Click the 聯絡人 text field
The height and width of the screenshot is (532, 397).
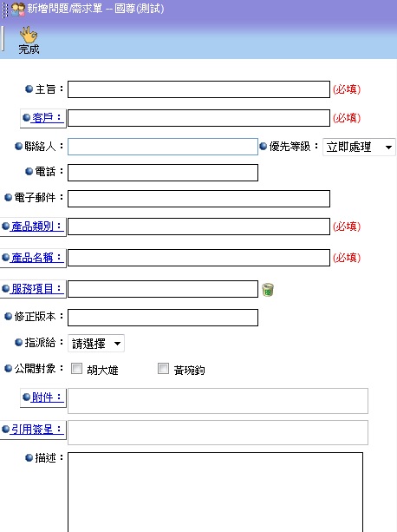pyautogui.click(x=163, y=147)
